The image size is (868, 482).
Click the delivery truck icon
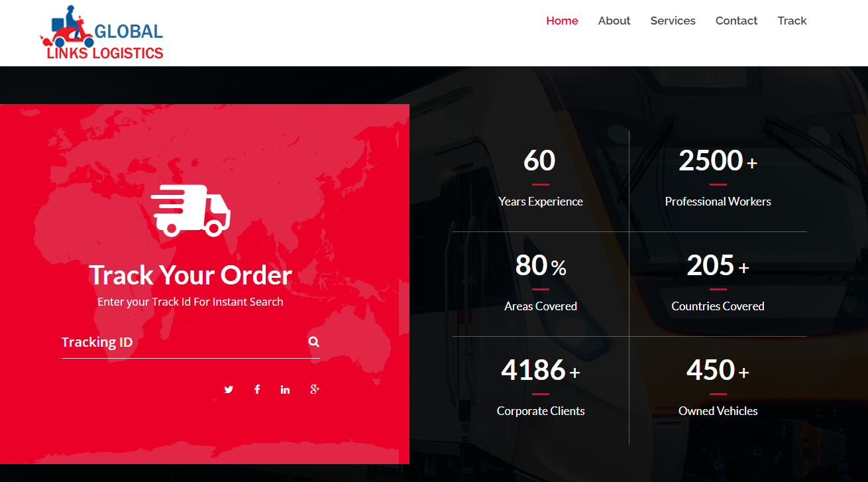click(x=191, y=211)
